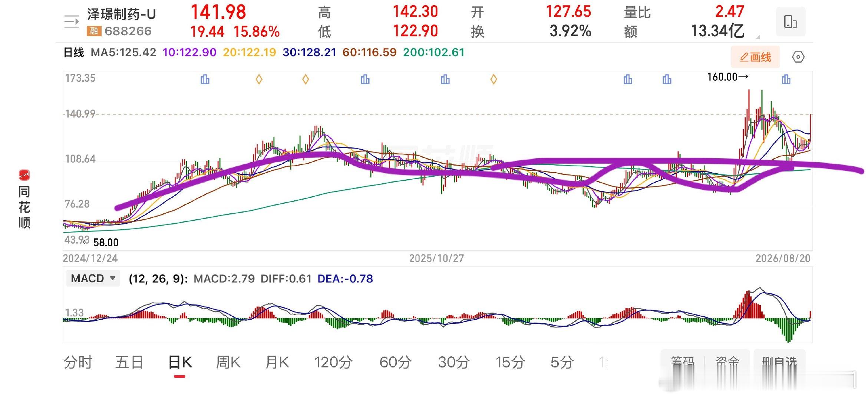Open bar-chart marker right of 160.00 label
Image resolution: width=868 pixels, height=400 pixels.
coord(786,79)
